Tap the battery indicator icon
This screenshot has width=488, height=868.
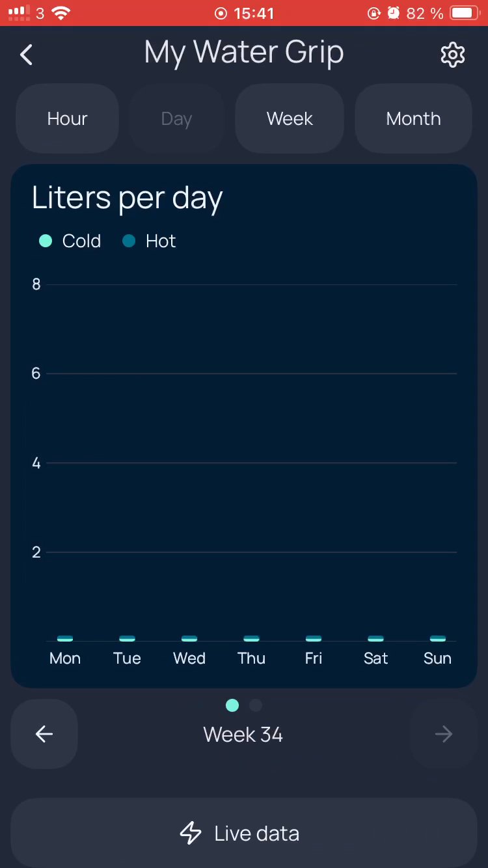coord(465,13)
